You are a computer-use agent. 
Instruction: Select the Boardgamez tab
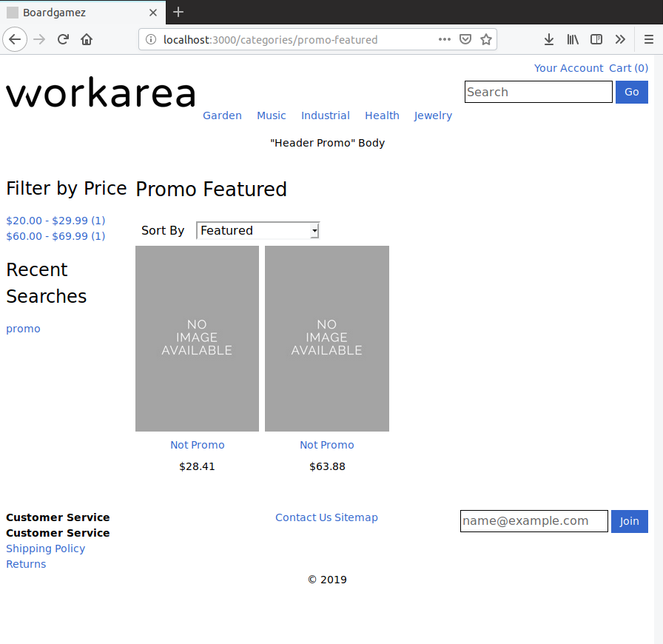pos(82,13)
